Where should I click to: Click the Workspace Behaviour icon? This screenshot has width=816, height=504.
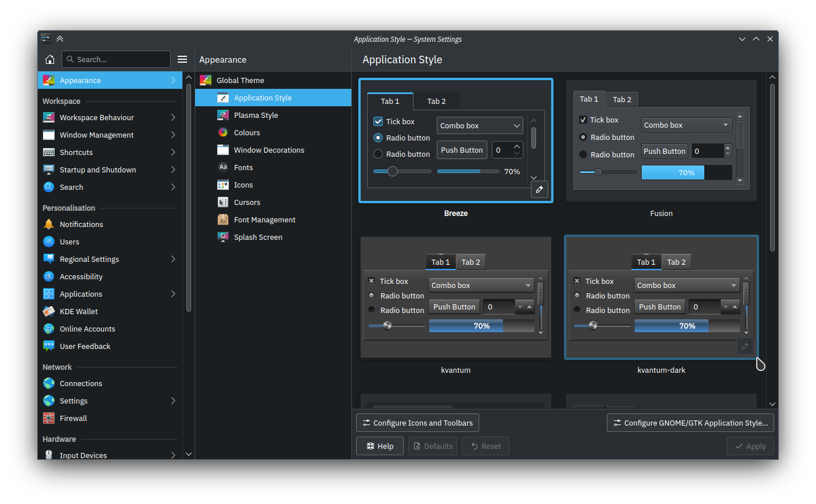coord(49,117)
